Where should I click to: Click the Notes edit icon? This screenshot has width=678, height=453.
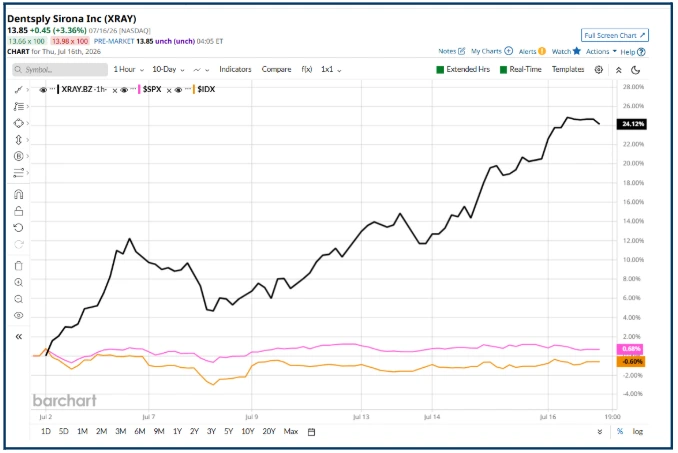pyautogui.click(x=461, y=51)
